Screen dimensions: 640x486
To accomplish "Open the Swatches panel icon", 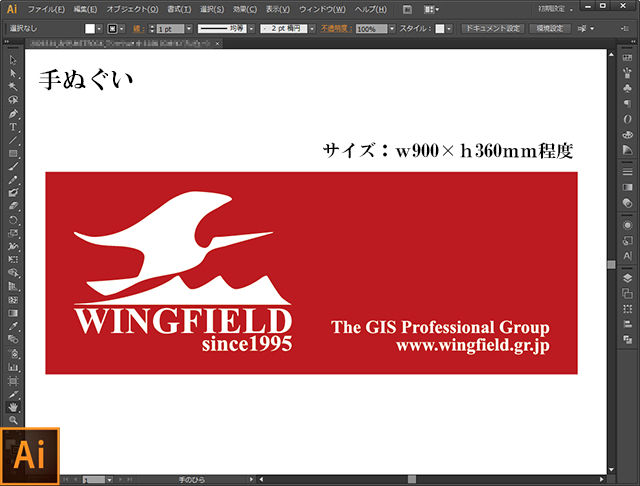I will tap(627, 58).
